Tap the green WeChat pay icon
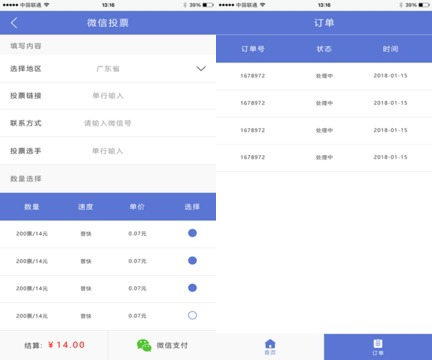 point(144,345)
